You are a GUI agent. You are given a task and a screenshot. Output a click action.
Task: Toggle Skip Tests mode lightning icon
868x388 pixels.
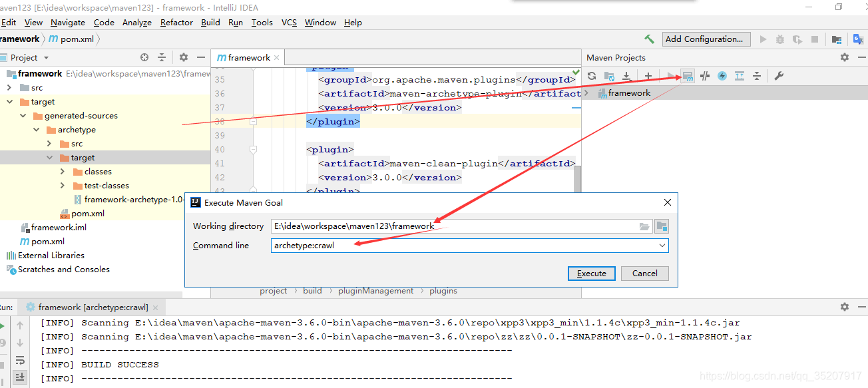pyautogui.click(x=722, y=76)
